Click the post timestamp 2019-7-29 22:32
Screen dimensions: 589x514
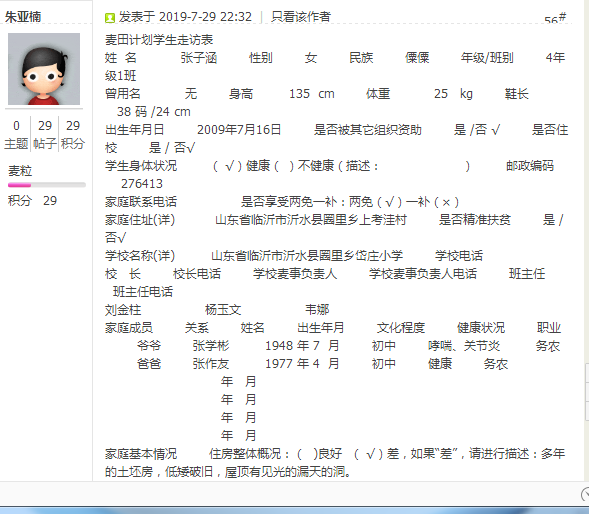click(205, 17)
